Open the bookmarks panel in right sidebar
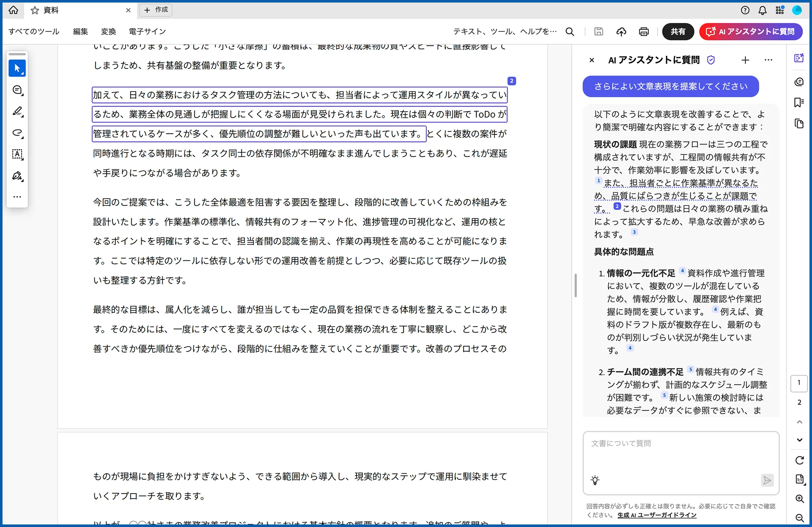812x527 pixels. point(799,102)
